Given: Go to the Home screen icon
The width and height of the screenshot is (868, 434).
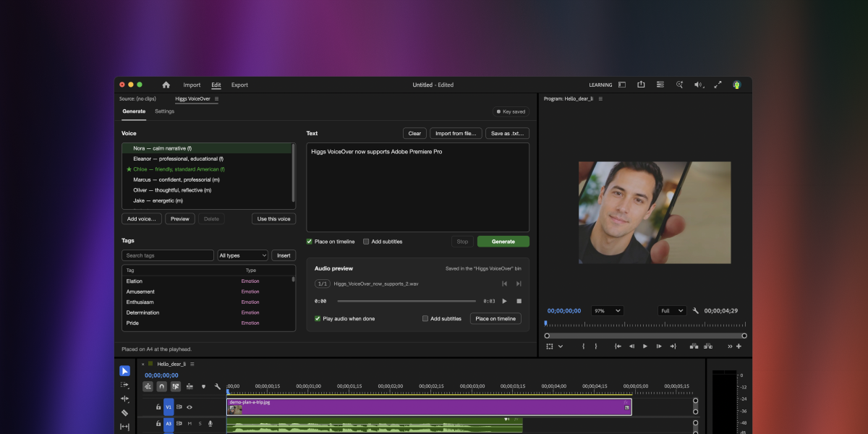Looking at the screenshot, I should [166, 85].
